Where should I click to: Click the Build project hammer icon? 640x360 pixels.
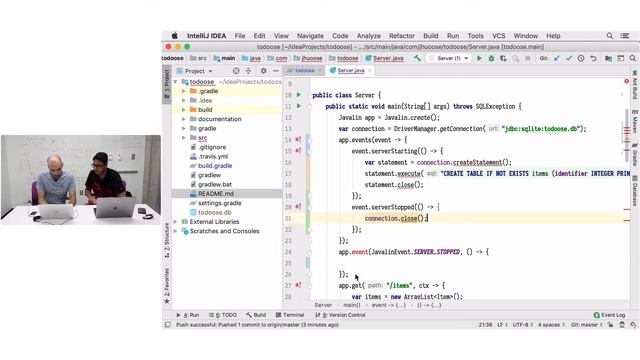pyautogui.click(x=417, y=58)
